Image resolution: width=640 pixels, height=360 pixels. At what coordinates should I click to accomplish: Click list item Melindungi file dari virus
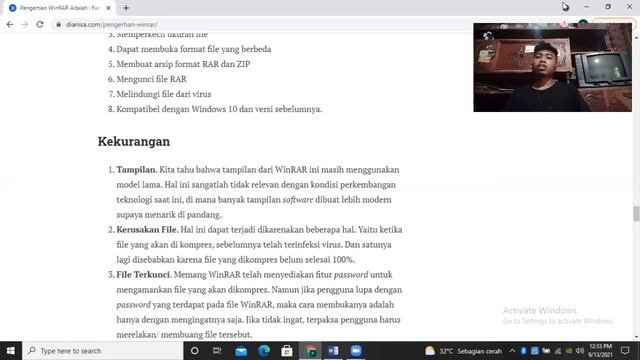164,94
